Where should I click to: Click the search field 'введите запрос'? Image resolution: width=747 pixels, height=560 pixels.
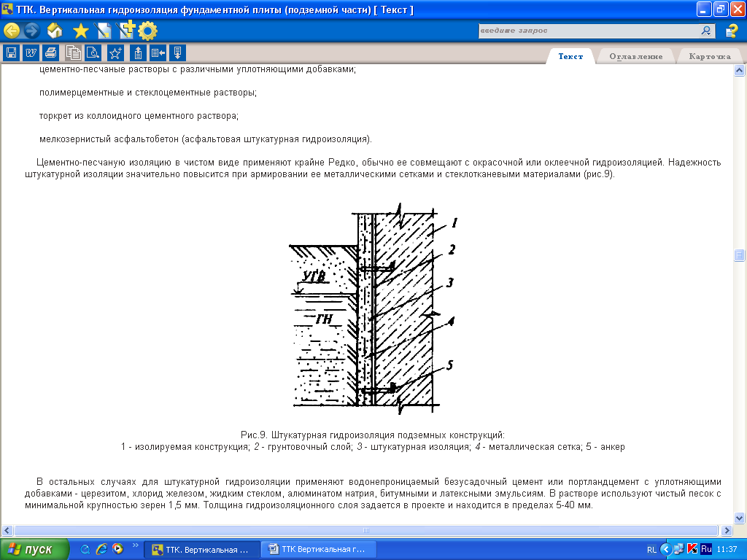coord(587,31)
